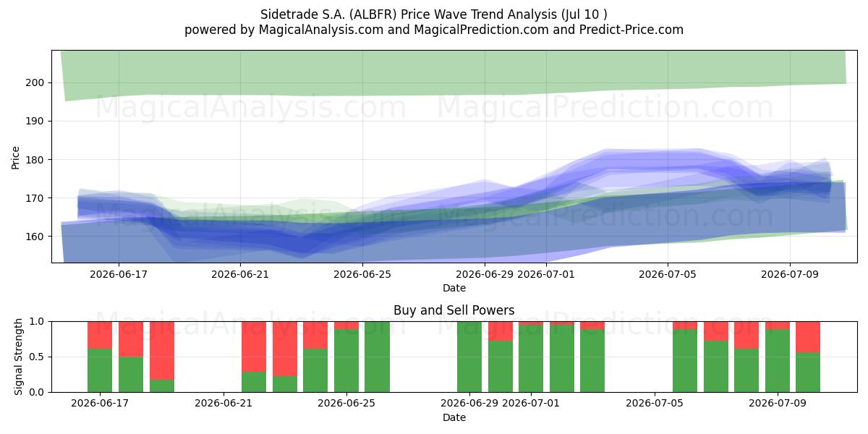Click 2026-07-05 on the price chart date axis
Screen dimensions: 868x434
coord(668,274)
